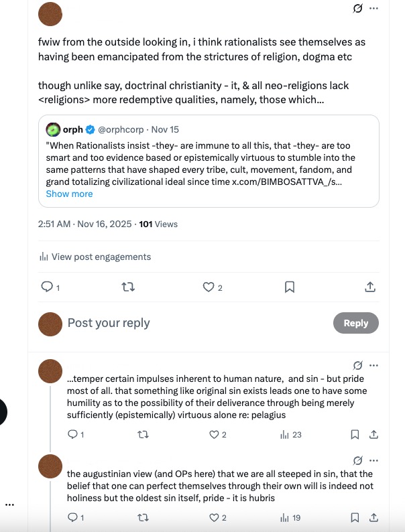This screenshot has height=532, width=405.
Task: Bookmark the main post
Action: coord(290,287)
